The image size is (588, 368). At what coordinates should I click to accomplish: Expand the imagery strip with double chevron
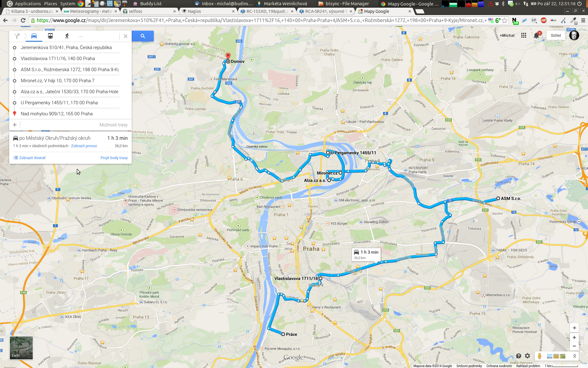pyautogui.click(x=575, y=356)
